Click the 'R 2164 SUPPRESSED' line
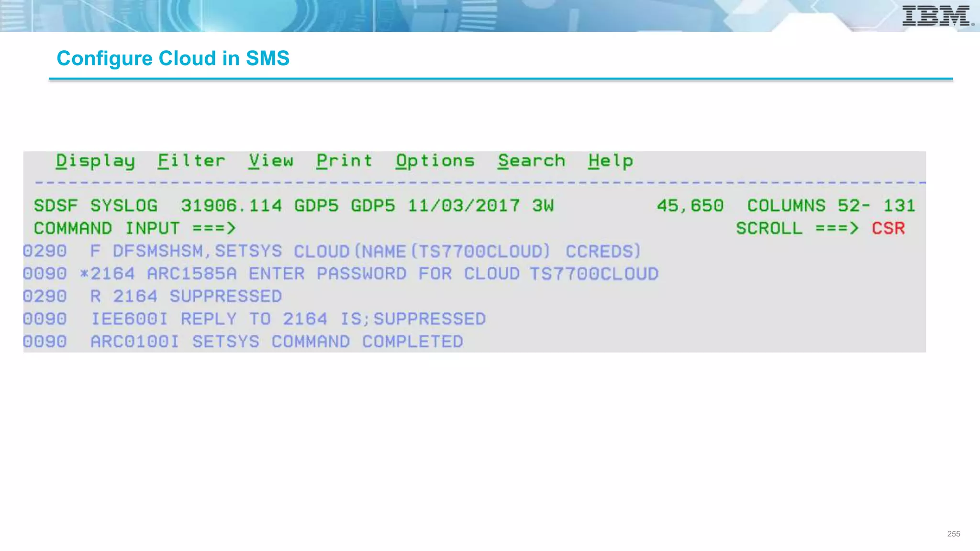Image resolution: width=980 pixels, height=551 pixels. [153, 296]
